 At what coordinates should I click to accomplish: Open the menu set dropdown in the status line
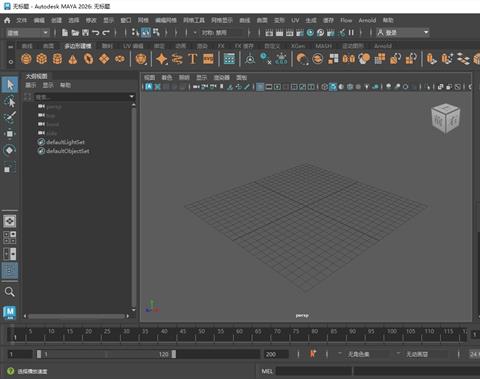click(x=28, y=33)
